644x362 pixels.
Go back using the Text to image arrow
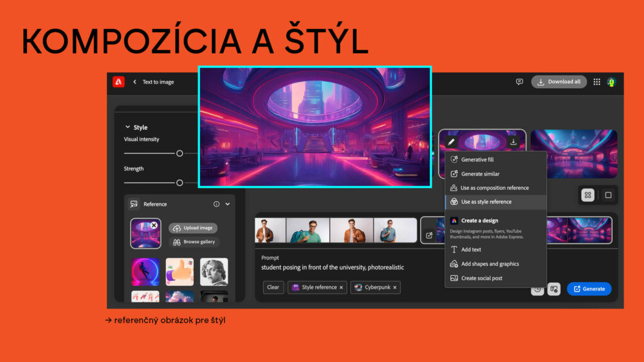pos(135,82)
